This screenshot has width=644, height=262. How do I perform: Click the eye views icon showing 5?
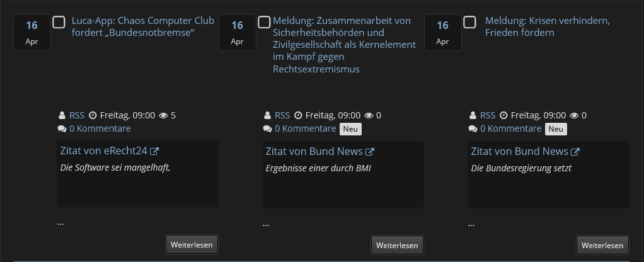163,115
